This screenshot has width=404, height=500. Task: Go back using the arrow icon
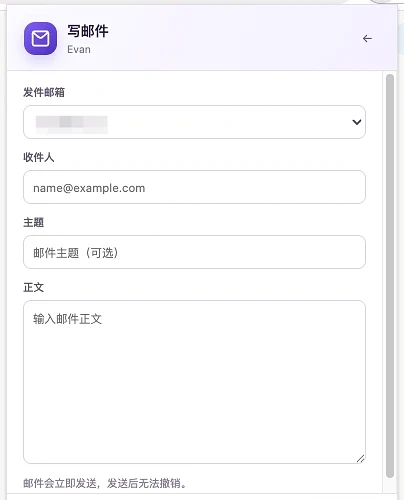367,39
